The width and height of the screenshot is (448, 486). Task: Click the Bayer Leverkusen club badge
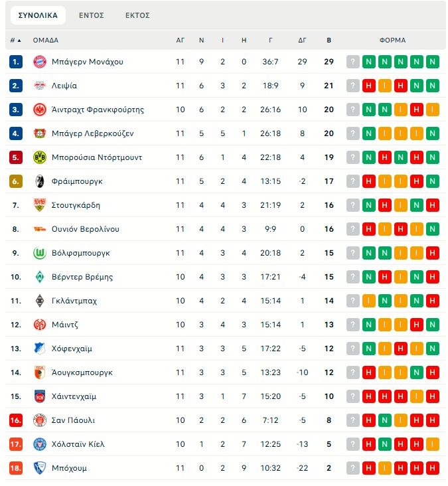(x=40, y=133)
